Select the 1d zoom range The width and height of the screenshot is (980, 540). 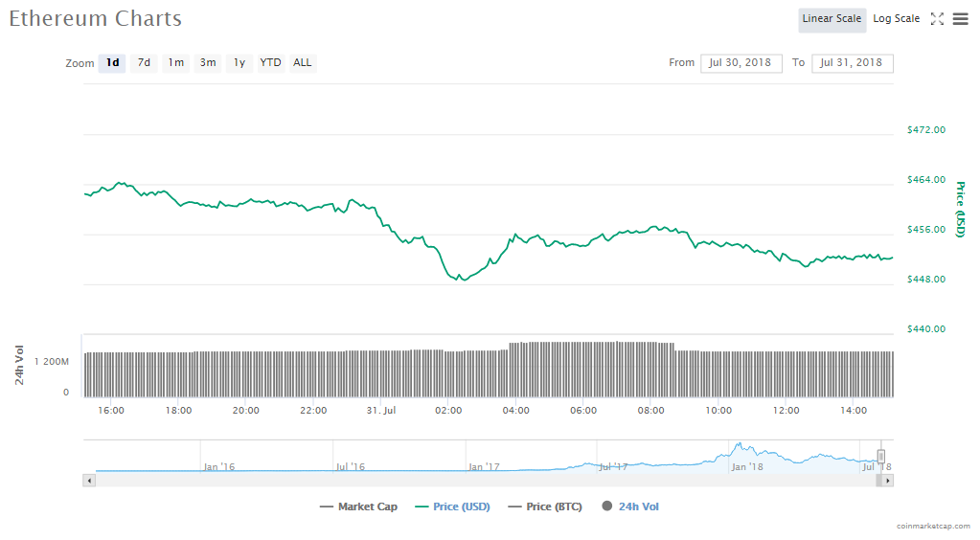(x=112, y=63)
